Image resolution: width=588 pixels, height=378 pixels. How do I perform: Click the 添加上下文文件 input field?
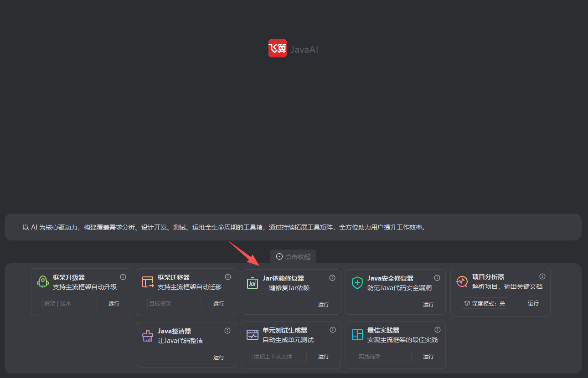coord(279,357)
